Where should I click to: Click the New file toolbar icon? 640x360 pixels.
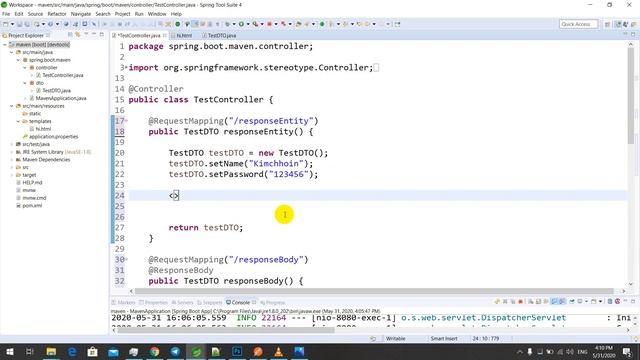[x=5, y=24]
